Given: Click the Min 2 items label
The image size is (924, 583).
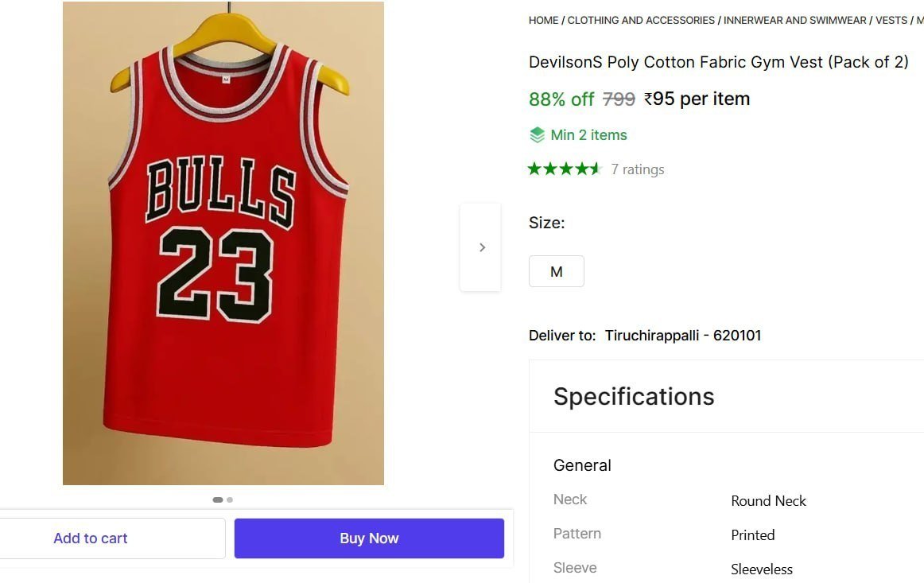Looking at the screenshot, I should coord(588,135).
